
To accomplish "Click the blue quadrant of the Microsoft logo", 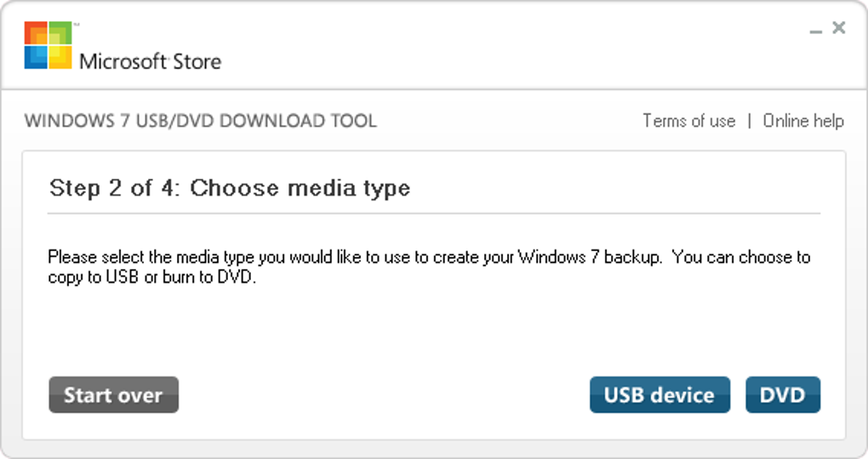I will [x=37, y=56].
